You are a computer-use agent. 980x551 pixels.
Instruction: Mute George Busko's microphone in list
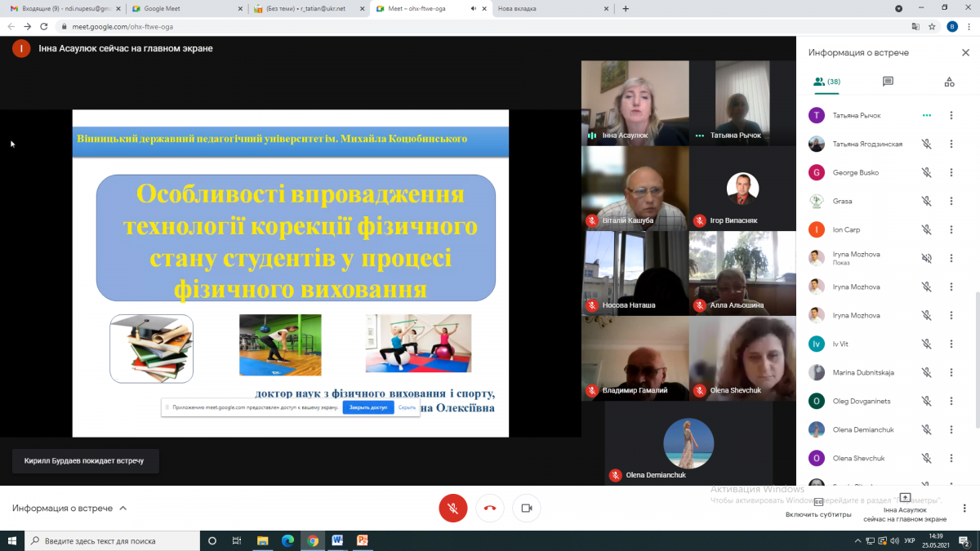click(926, 172)
